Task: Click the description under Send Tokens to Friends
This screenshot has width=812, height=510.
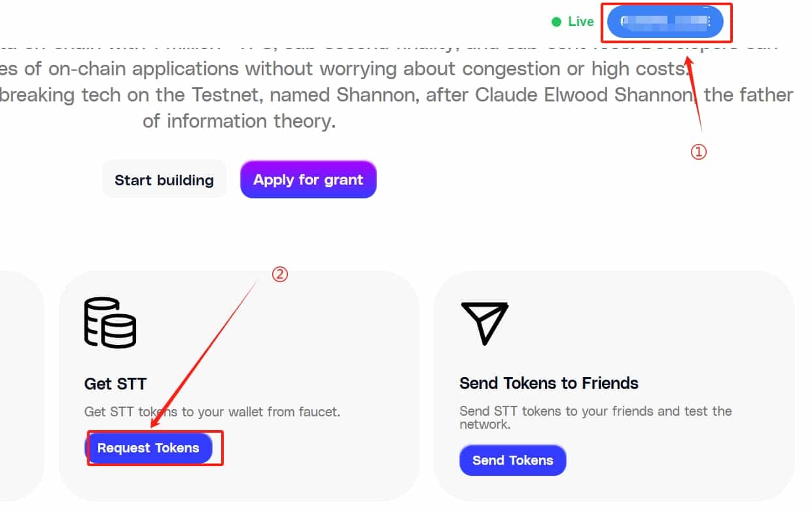Action: click(x=595, y=418)
